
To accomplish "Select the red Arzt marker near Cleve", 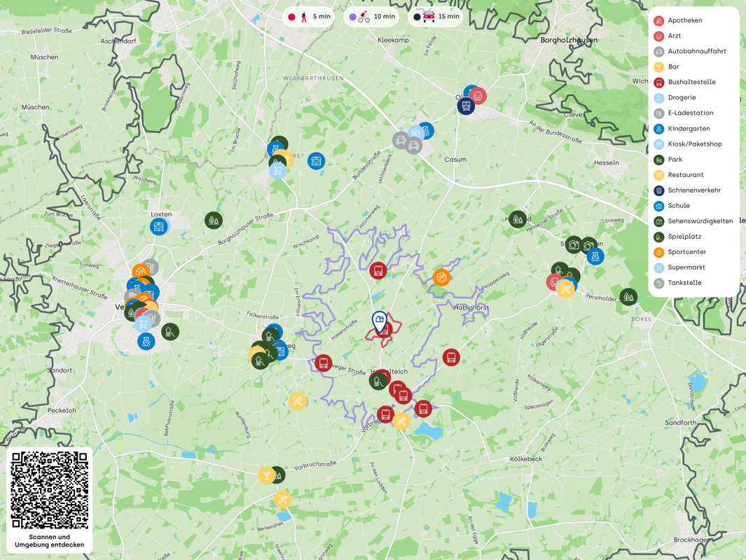I will point(478,95).
